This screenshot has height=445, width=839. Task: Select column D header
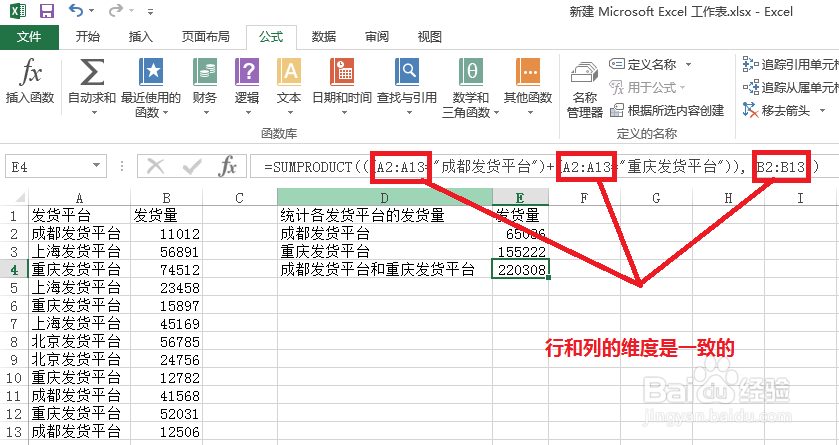click(x=385, y=198)
